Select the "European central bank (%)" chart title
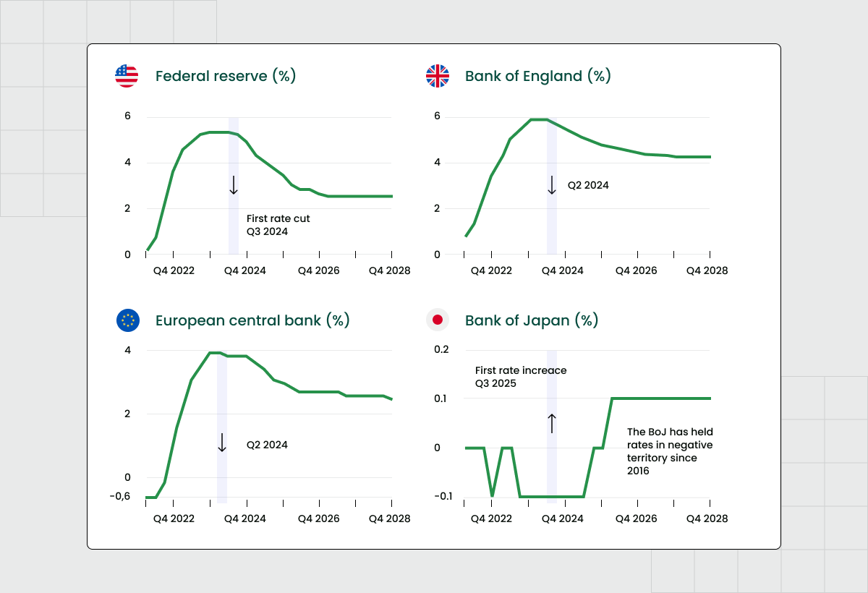This screenshot has width=868, height=593. click(x=252, y=320)
